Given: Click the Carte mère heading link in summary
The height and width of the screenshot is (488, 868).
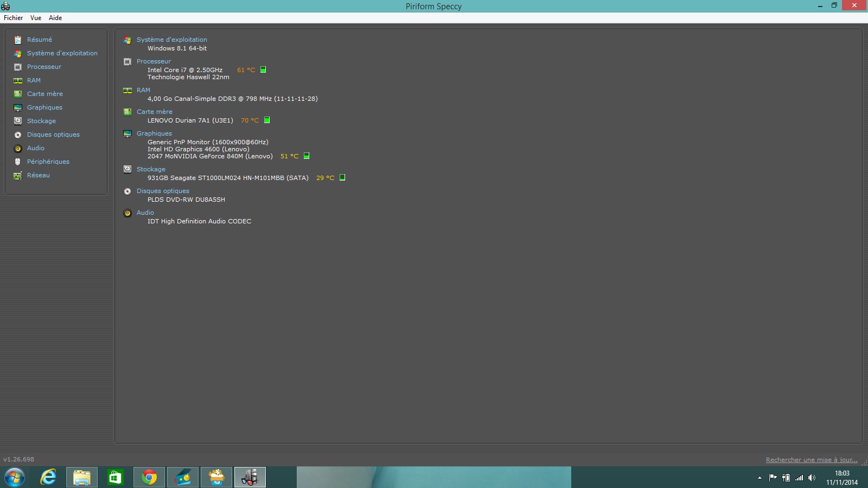Looking at the screenshot, I should [x=154, y=112].
